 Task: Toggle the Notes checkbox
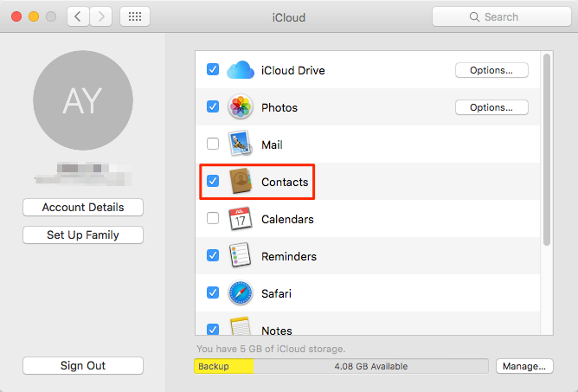click(x=213, y=329)
